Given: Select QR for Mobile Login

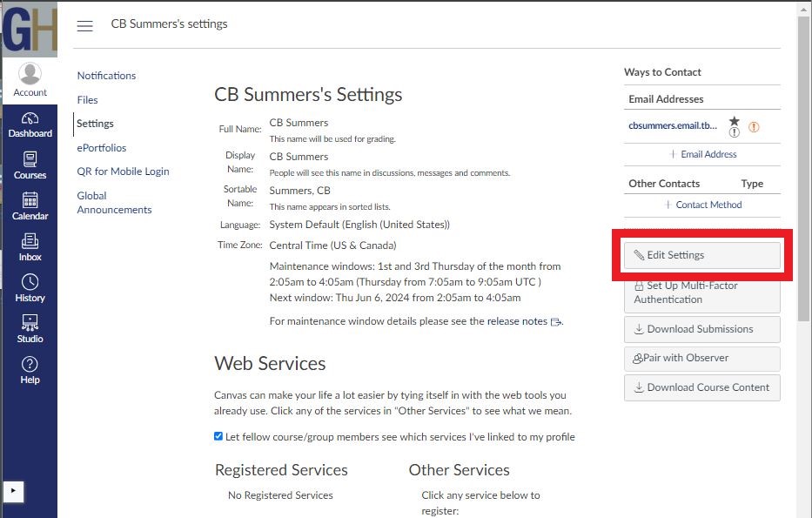Looking at the screenshot, I should 123,172.
